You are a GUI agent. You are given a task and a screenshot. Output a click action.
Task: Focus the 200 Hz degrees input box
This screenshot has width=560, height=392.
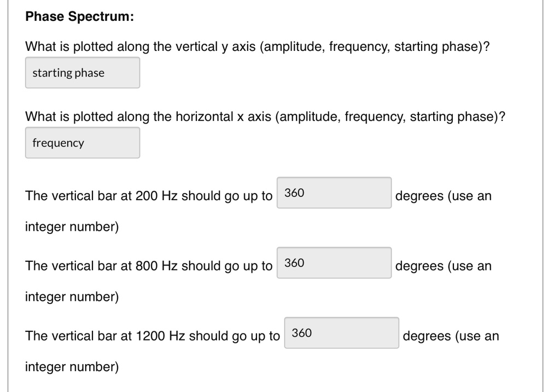tap(334, 193)
